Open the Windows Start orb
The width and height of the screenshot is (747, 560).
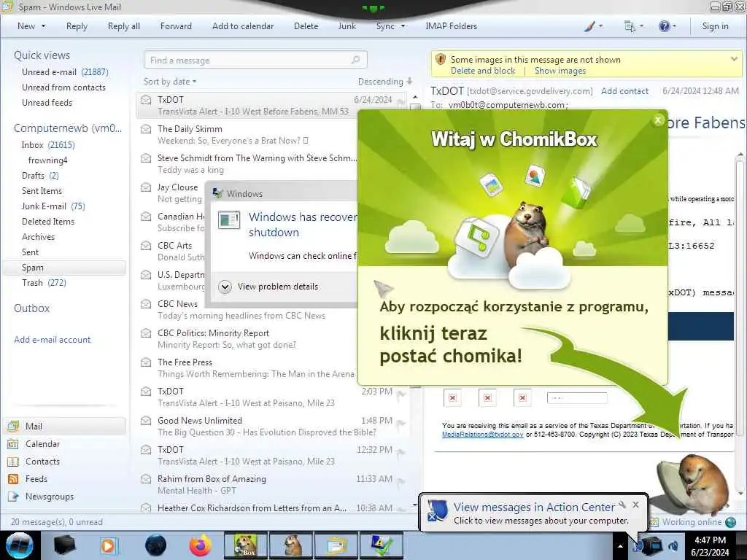19,545
